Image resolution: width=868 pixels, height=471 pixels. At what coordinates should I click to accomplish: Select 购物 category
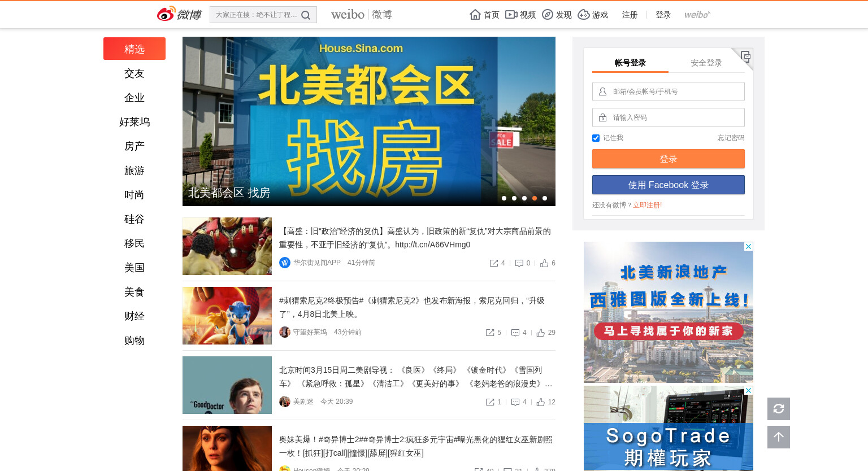click(134, 341)
